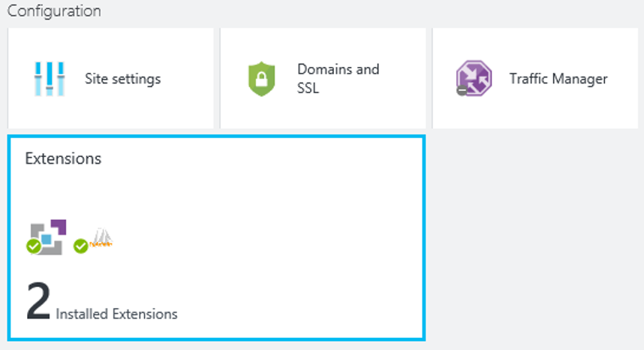
Task: Click the "Domains and SSL" label text
Action: click(x=338, y=78)
